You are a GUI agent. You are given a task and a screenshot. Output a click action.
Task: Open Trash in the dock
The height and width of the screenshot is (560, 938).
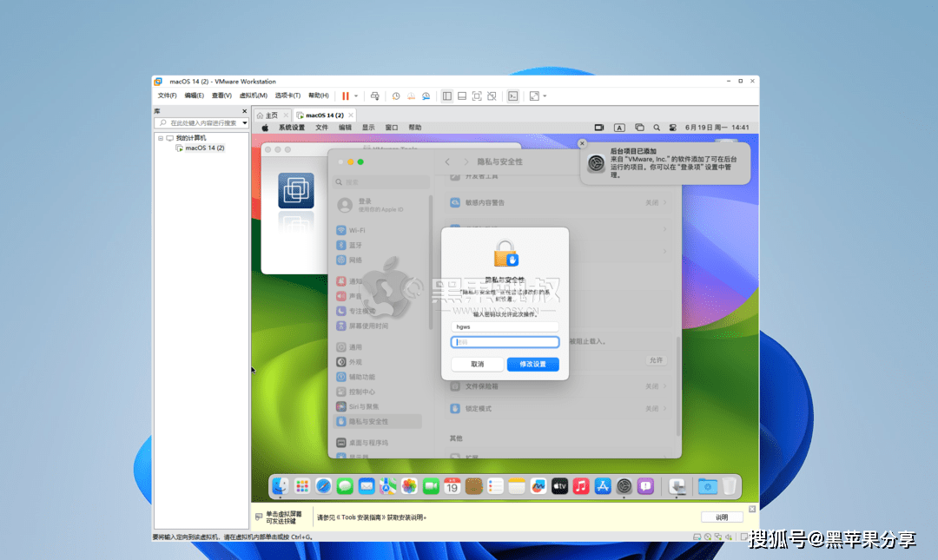click(730, 486)
